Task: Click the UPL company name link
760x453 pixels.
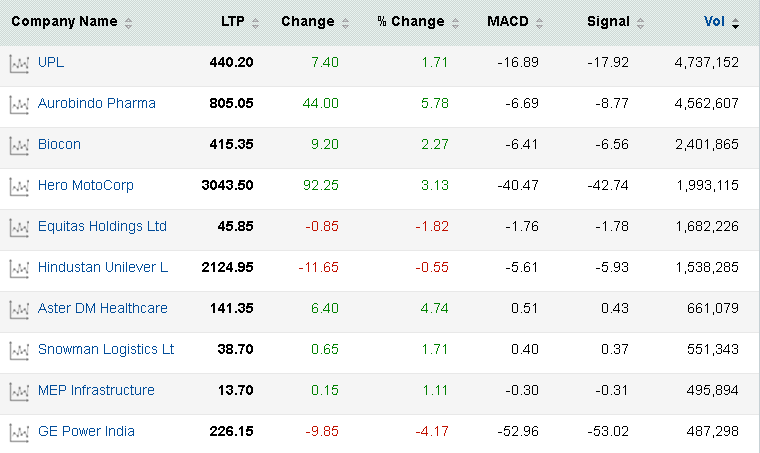Action: point(51,62)
